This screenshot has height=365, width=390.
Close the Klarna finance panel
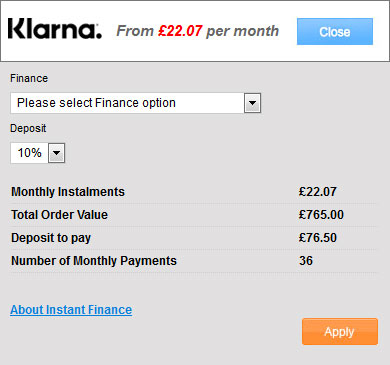coord(335,32)
